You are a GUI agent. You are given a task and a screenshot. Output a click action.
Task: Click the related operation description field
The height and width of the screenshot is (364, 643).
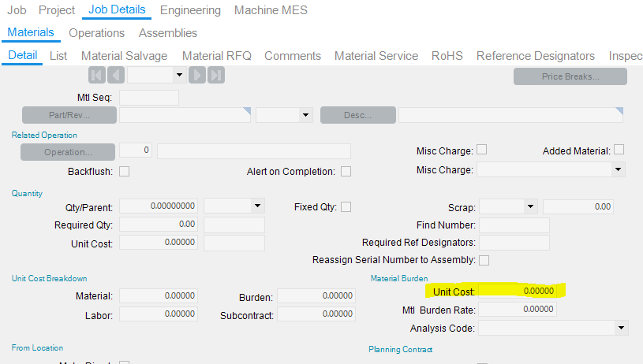tap(254, 151)
